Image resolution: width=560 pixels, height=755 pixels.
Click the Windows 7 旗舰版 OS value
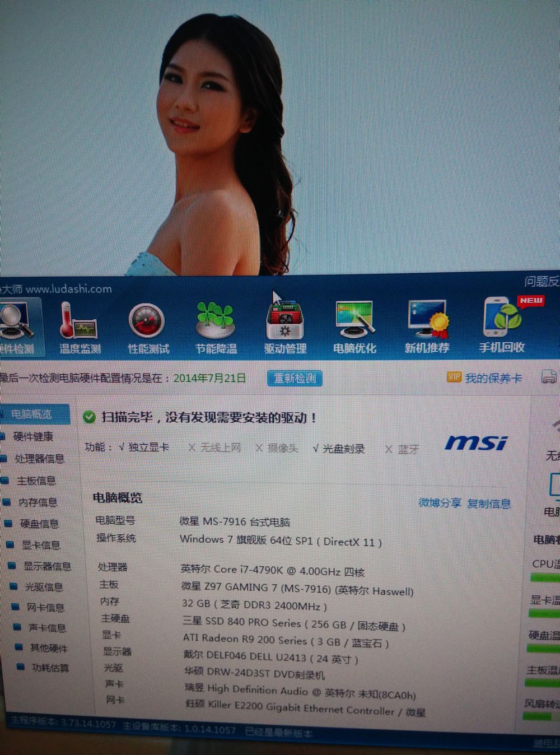click(281, 540)
